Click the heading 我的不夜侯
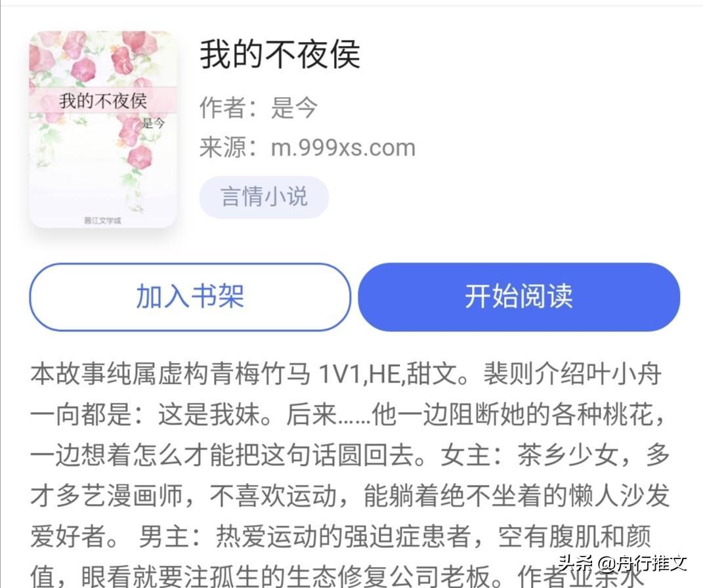This screenshot has width=703, height=588. 280,54
